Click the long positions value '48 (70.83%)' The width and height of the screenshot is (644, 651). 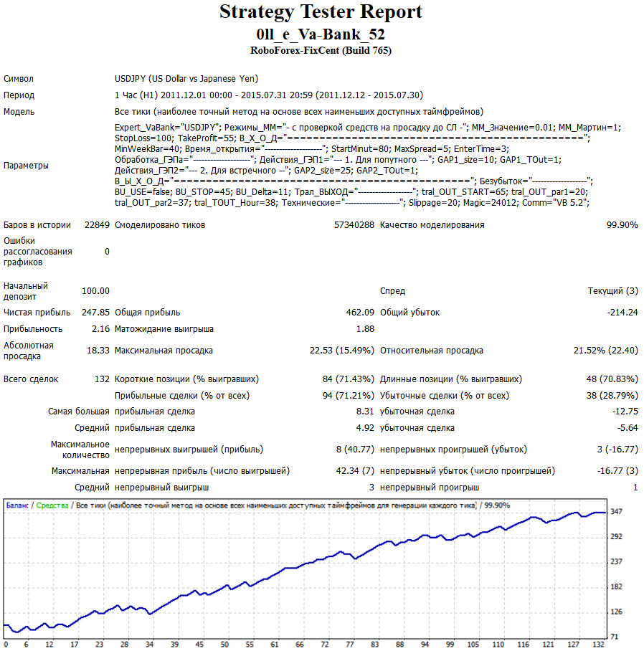point(612,379)
